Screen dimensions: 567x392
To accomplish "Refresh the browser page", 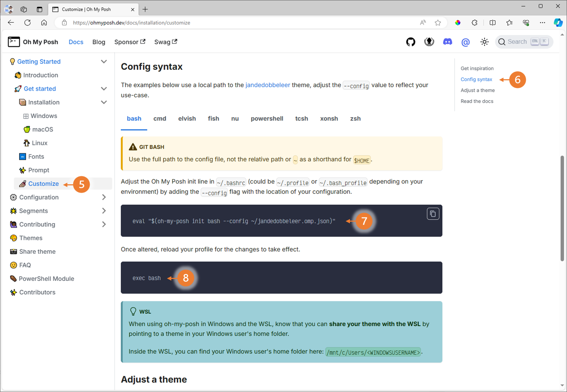I will click(x=28, y=23).
